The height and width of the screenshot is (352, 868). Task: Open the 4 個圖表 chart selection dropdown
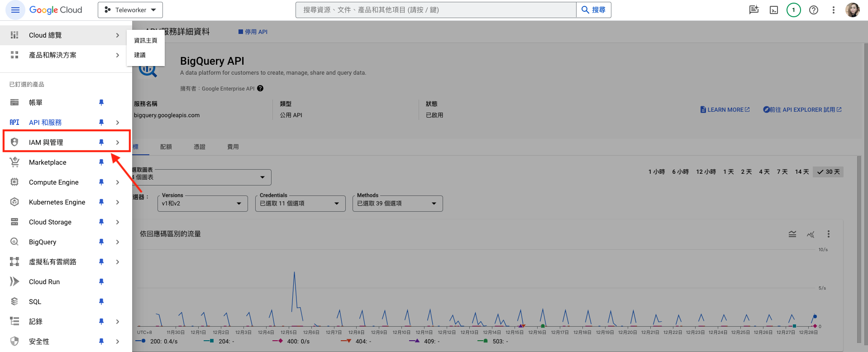(201, 177)
